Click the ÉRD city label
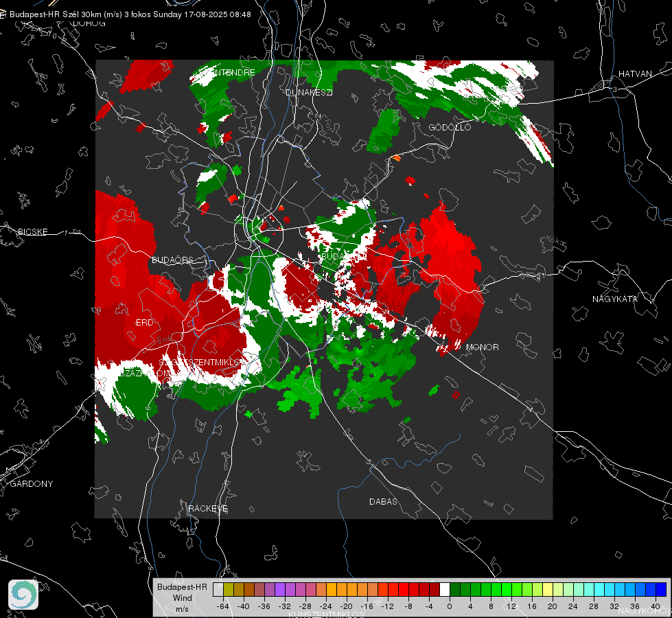Screen dimensions: 672x618 pyautogui.click(x=144, y=323)
